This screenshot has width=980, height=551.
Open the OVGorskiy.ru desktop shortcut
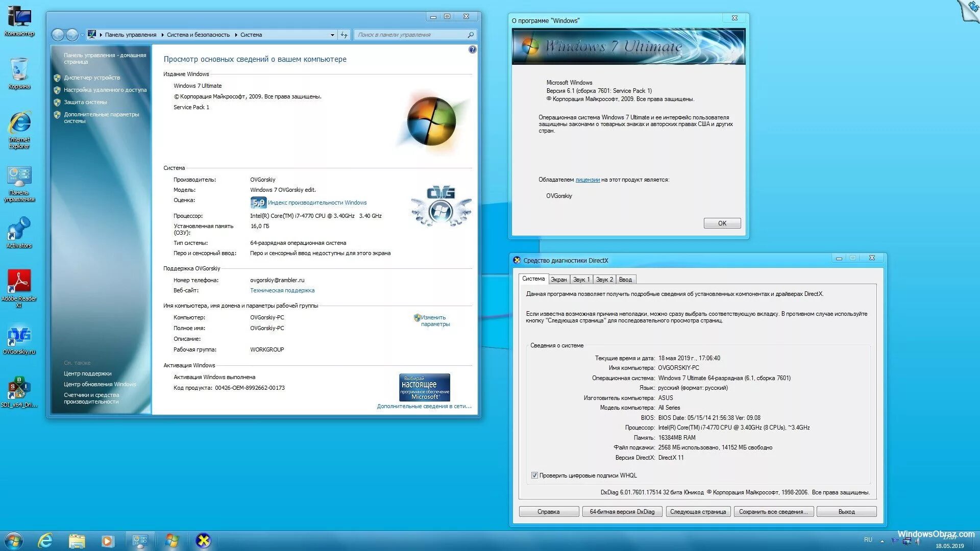pos(19,341)
